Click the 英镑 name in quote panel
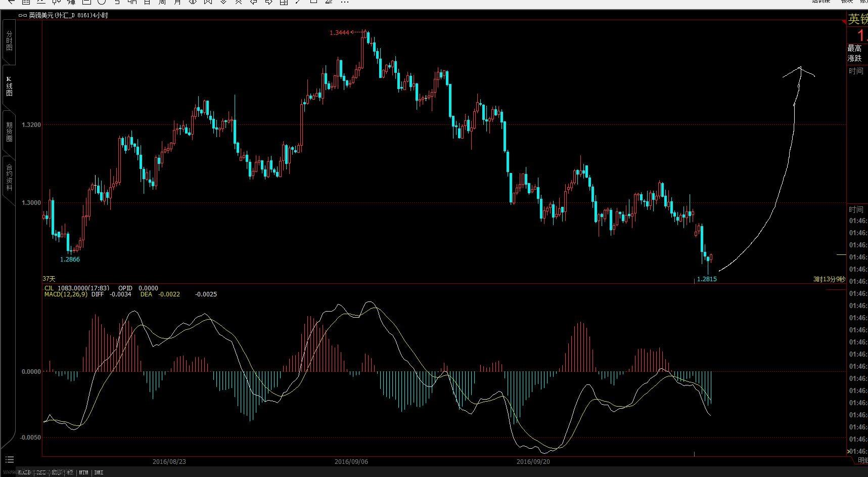868x477 pixels. tap(858, 19)
